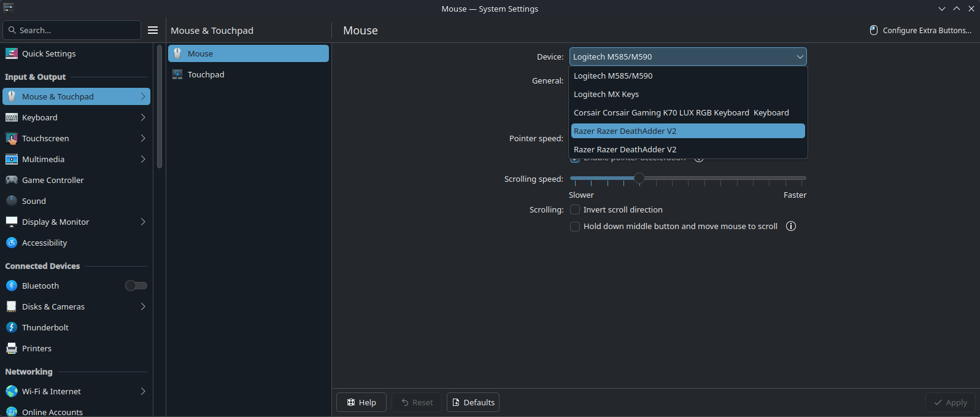Screen dimensions: 980x417
Task: Expand the Keyboard settings chevron
Action: click(143, 117)
